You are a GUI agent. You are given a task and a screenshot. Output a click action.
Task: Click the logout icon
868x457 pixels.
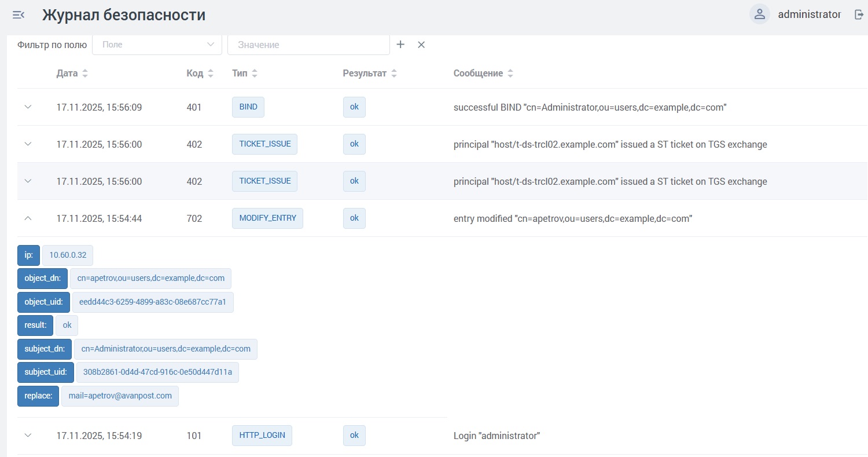coord(859,14)
